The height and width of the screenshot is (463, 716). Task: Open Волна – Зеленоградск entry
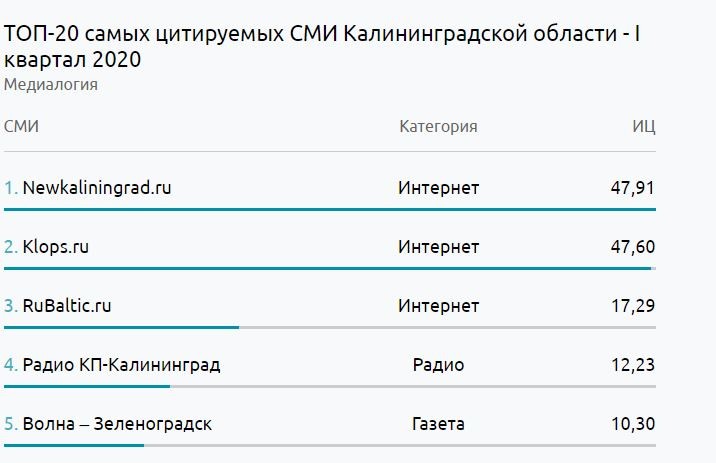[117, 424]
